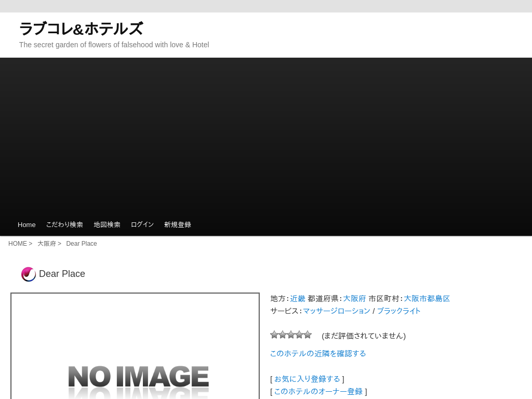This screenshot has width=532, height=399.
Task: Rate the hotel two stars
Action: pyautogui.click(x=283, y=335)
